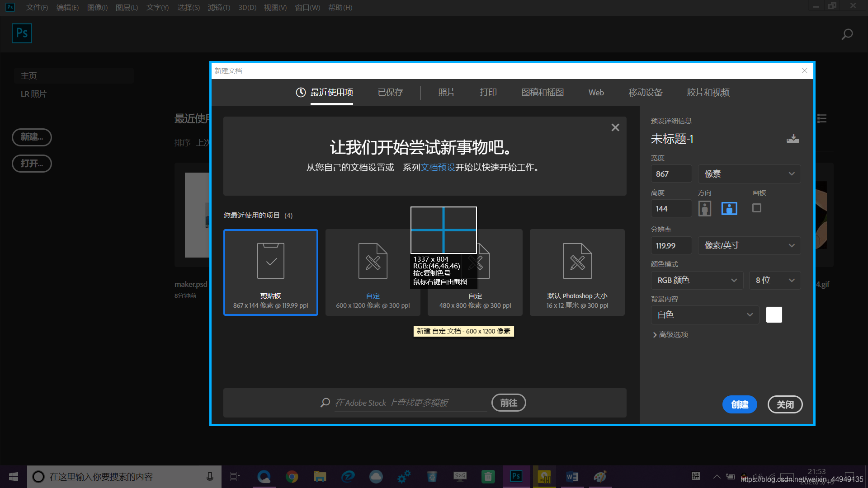Image resolution: width=868 pixels, height=488 pixels.
Task: Select 主页 in the left sidebar
Action: click(73, 76)
